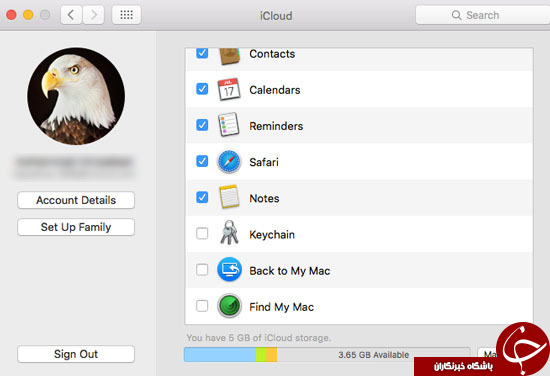Image resolution: width=550 pixels, height=376 pixels.
Task: Select the Safari label
Action: [264, 162]
